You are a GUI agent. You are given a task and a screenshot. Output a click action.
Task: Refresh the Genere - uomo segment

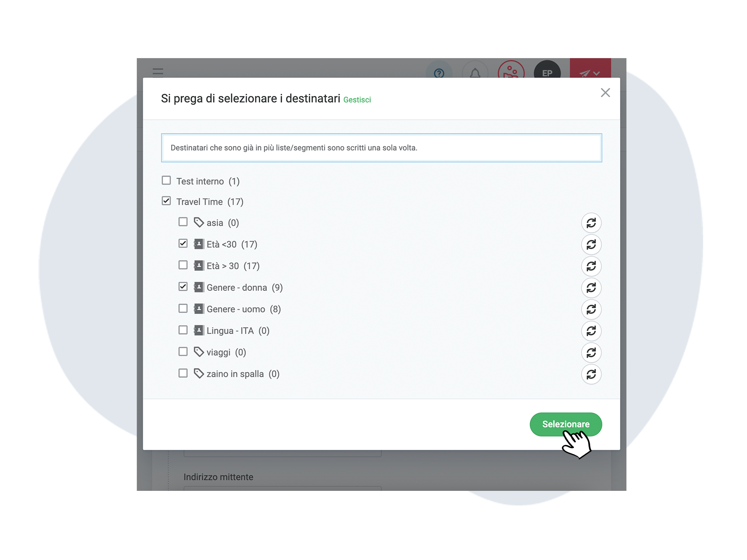(x=591, y=309)
